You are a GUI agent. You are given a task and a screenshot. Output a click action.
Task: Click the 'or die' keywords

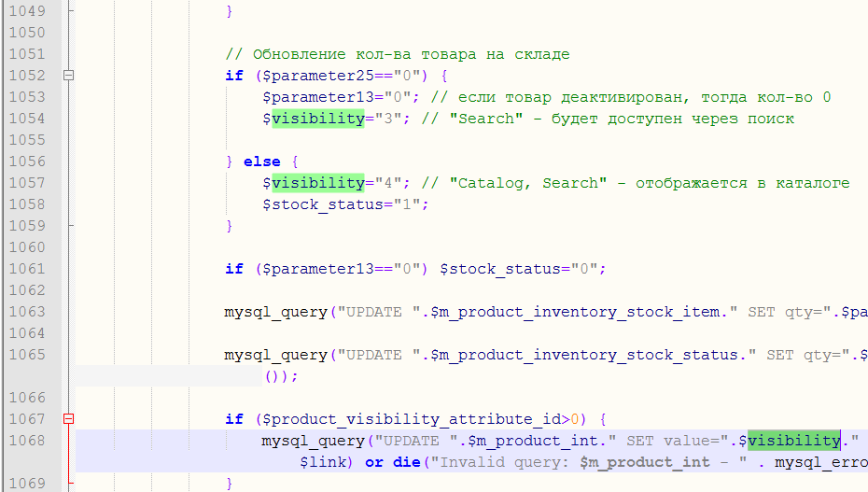393,462
